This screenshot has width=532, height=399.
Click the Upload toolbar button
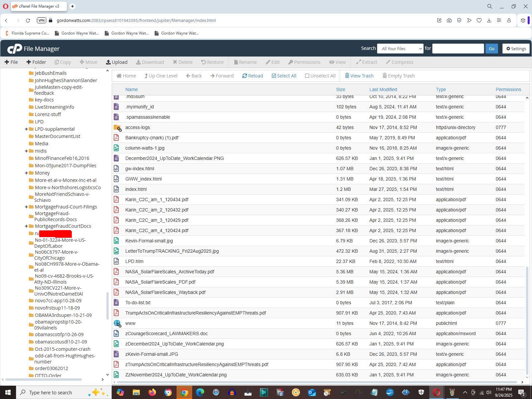point(117,62)
